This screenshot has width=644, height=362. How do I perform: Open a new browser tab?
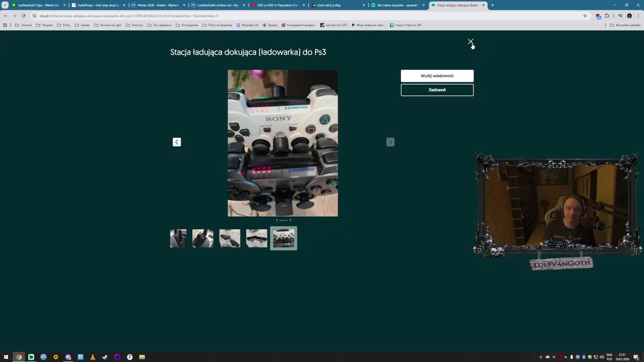pyautogui.click(x=492, y=5)
